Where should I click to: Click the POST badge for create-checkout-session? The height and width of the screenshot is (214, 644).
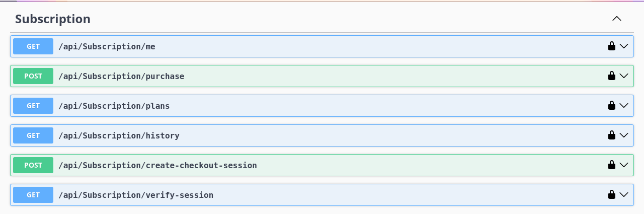33,165
